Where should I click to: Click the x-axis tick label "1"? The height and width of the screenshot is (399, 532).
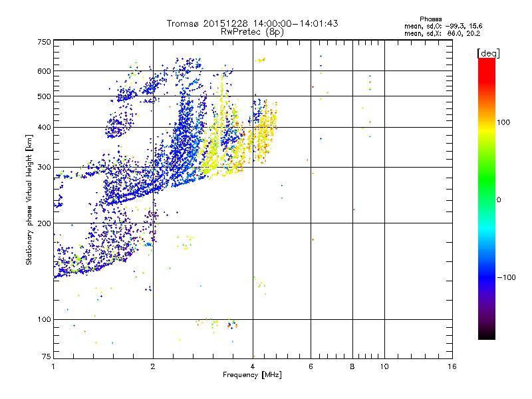(53, 366)
